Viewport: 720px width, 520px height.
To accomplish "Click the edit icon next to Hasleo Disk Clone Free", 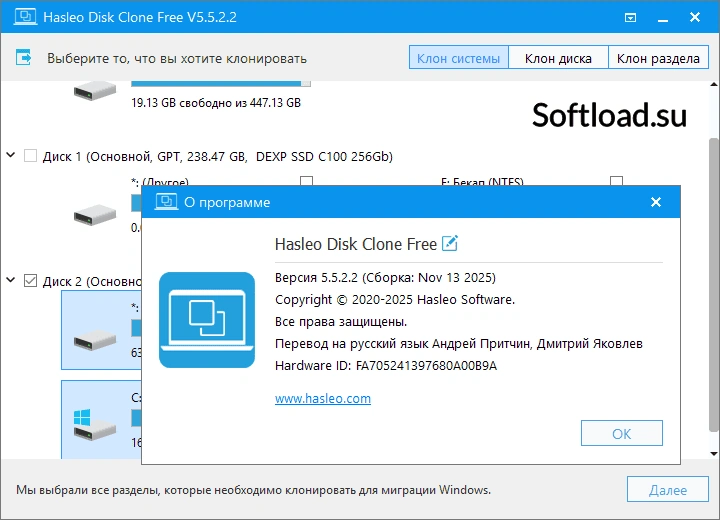I will [x=450, y=243].
